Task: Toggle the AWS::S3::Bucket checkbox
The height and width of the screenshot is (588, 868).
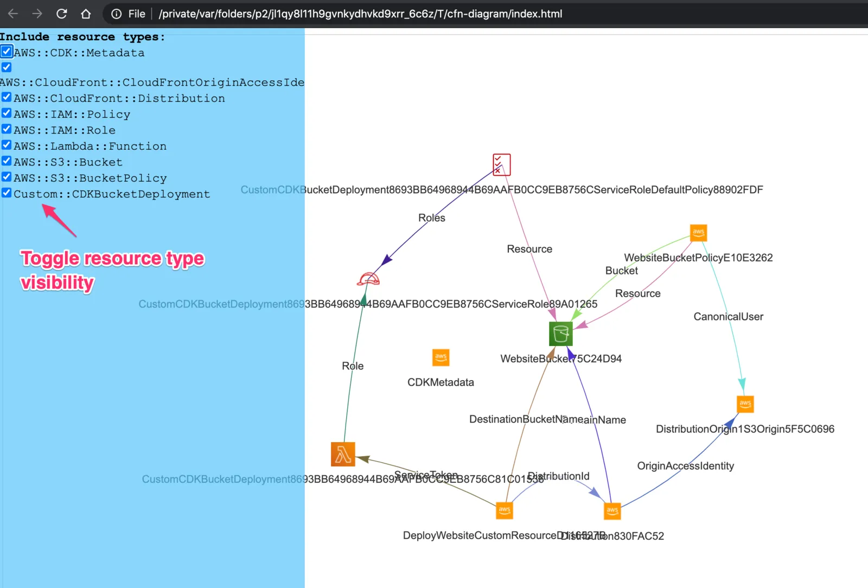Action: point(7,161)
